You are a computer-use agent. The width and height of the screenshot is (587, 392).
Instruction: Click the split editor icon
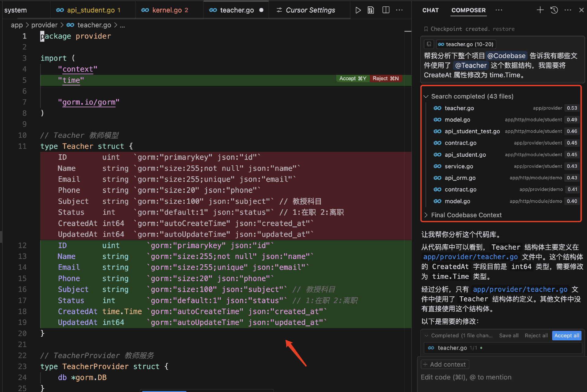(386, 10)
